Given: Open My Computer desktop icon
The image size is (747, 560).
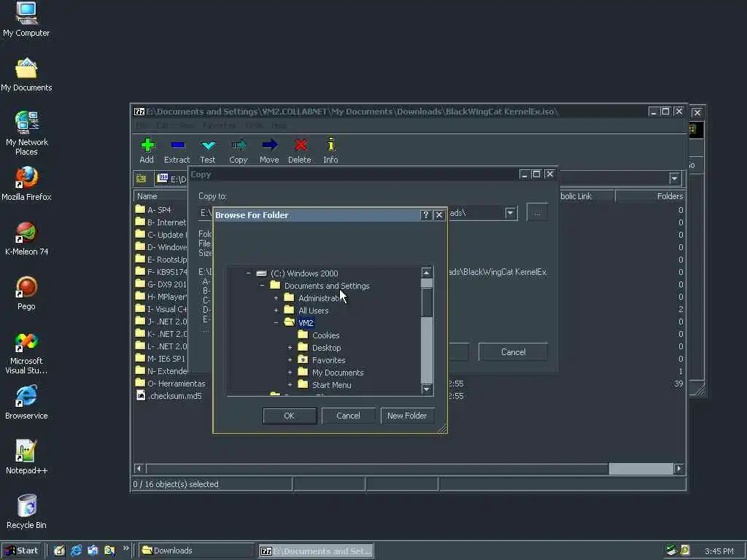Looking at the screenshot, I should (x=26, y=20).
